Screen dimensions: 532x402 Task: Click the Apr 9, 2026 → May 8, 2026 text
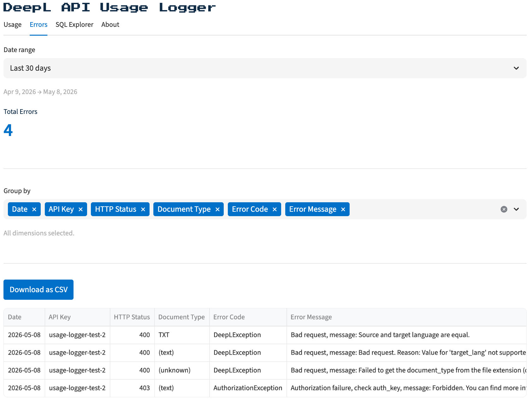[40, 92]
